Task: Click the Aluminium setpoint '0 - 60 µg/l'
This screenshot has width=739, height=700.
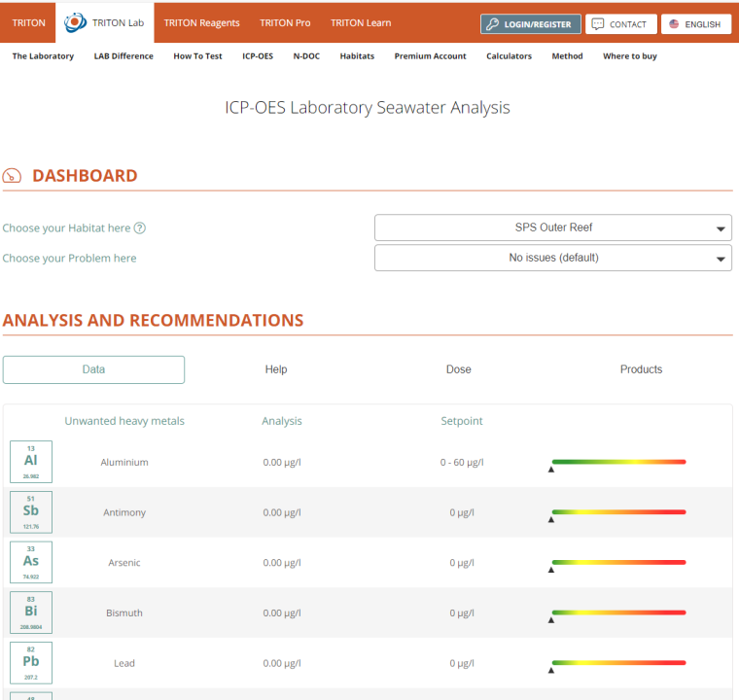Action: point(462,463)
